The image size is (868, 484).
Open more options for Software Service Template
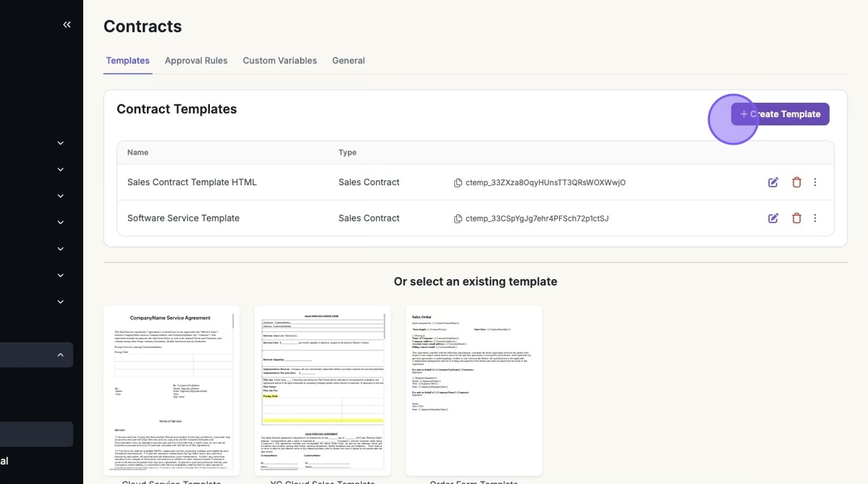pos(815,218)
